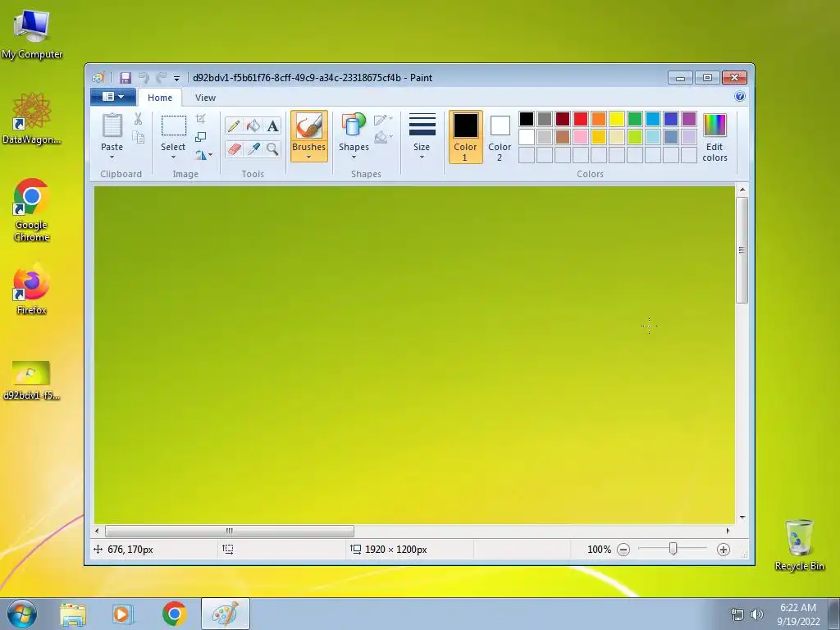Click the Save icon in quick access toolbar
Image resolution: width=840 pixels, height=630 pixels.
(x=125, y=78)
